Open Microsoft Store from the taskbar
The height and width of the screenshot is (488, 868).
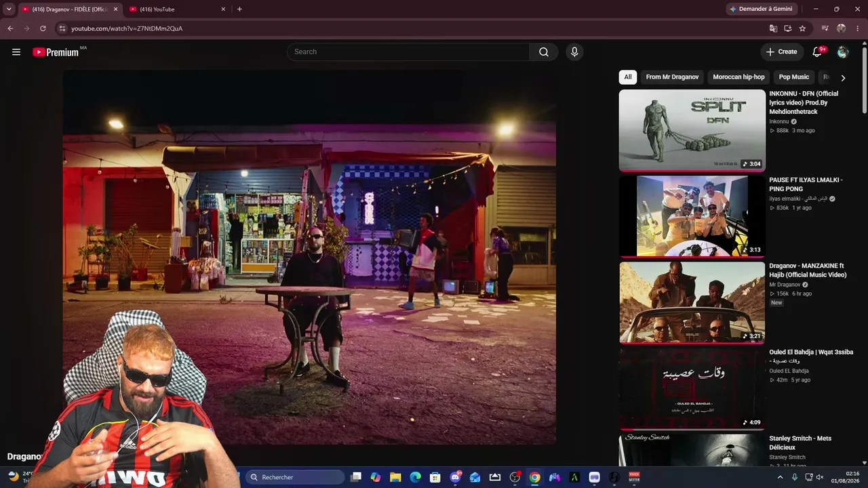click(435, 477)
